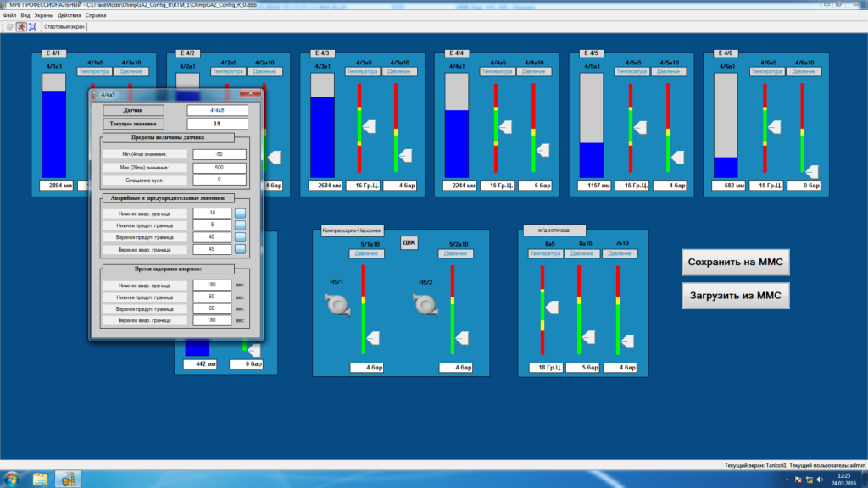Click the greyed-out first toolbar icon
Screen dimensions: 868x488
9,27
